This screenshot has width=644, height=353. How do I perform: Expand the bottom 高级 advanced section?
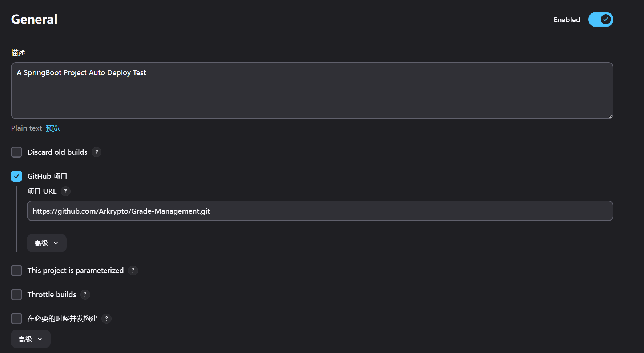(31, 339)
